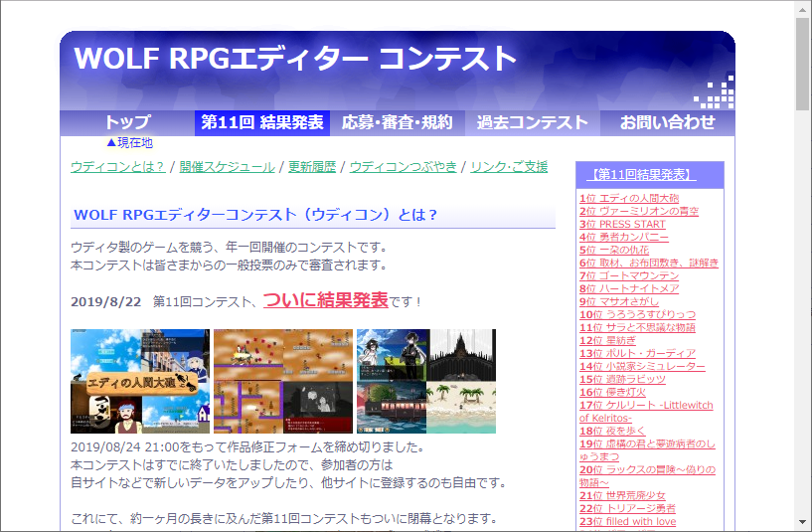This screenshot has height=532, width=812.
Task: Visit the ウディコンつぶやき link
Action: click(x=403, y=167)
